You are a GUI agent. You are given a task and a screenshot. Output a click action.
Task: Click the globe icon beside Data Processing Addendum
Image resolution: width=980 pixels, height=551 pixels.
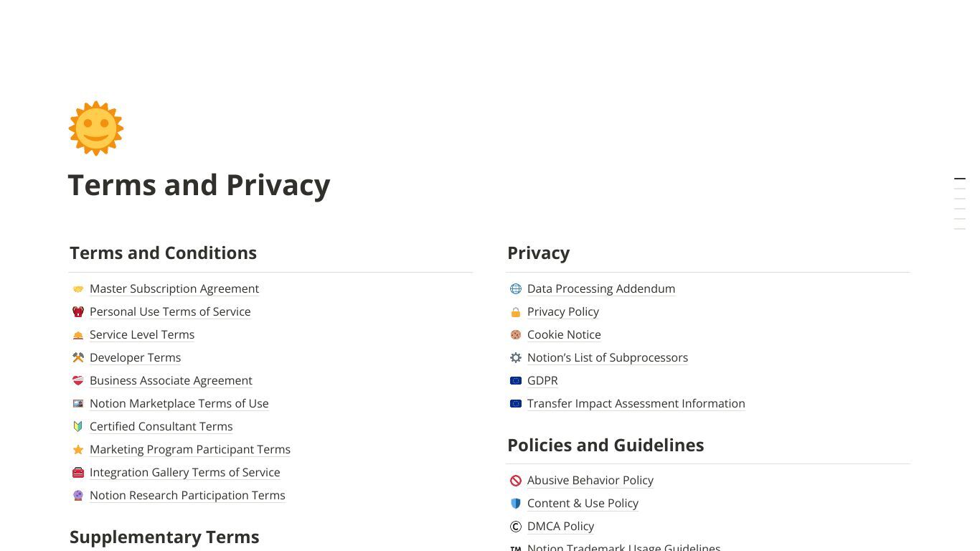(516, 289)
